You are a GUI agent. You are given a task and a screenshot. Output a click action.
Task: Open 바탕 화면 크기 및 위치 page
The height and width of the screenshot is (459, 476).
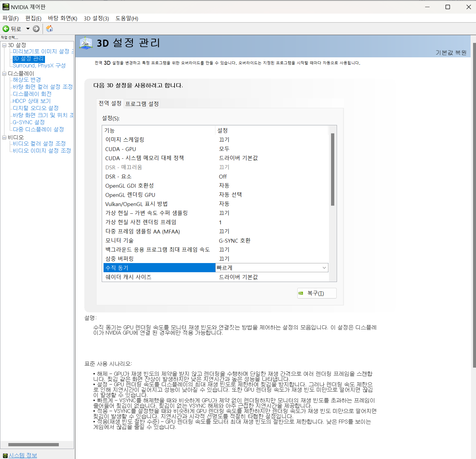point(43,115)
